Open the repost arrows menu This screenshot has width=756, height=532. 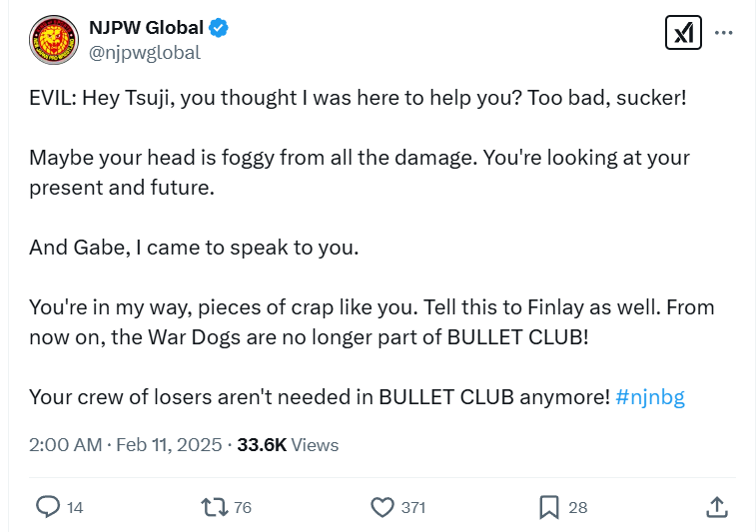(214, 507)
